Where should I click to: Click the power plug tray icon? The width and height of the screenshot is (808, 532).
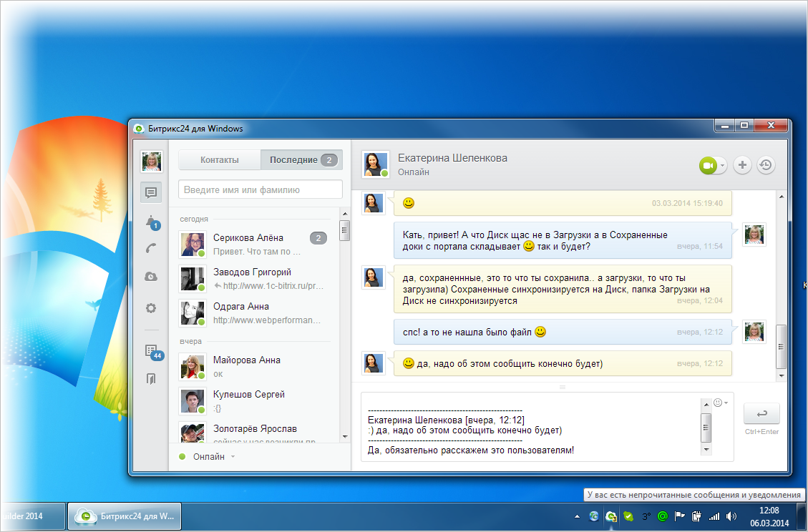click(696, 516)
